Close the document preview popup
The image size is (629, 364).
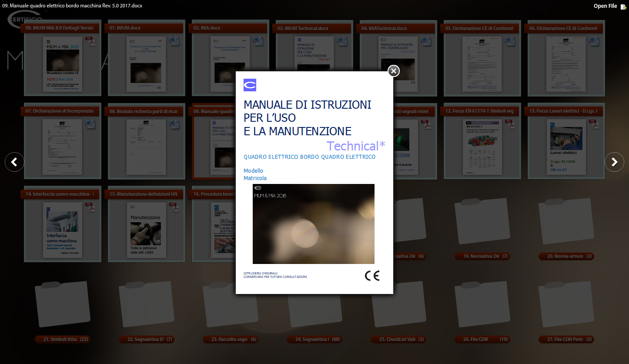click(393, 71)
